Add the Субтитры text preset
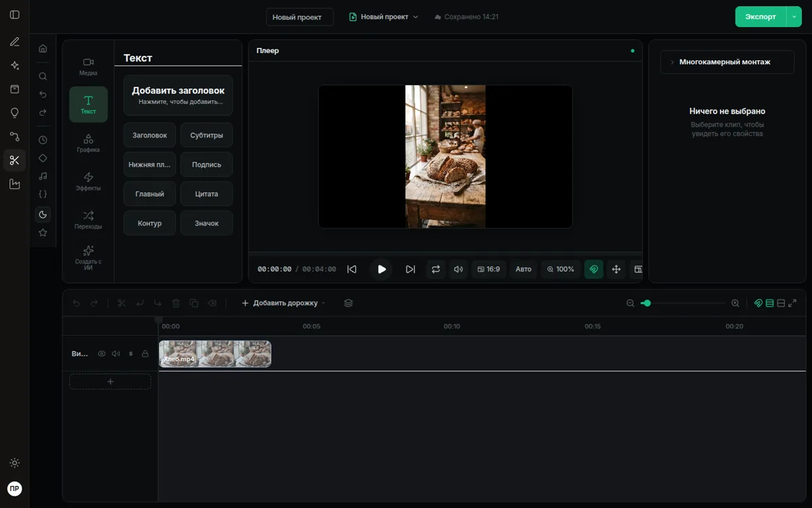 pyautogui.click(x=206, y=135)
